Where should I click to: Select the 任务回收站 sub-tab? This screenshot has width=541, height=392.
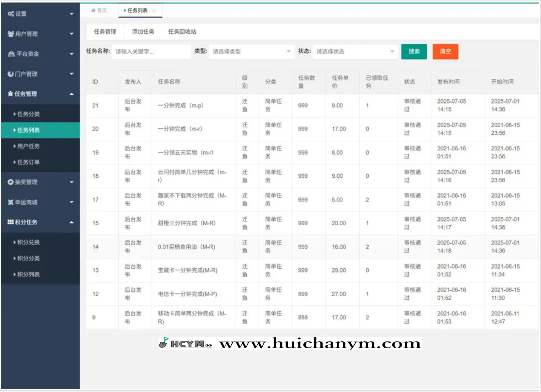182,32
